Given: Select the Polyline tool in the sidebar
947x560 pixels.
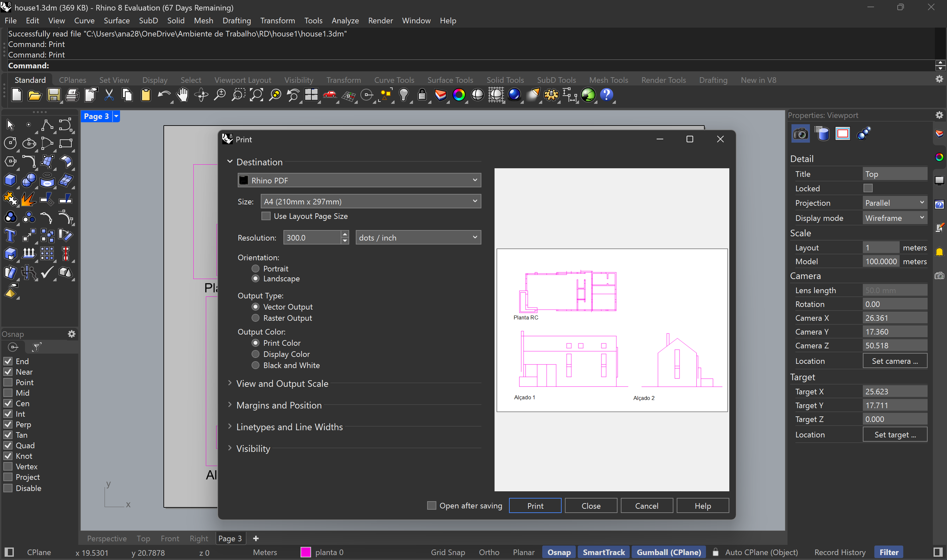Looking at the screenshot, I should pyautogui.click(x=47, y=125).
